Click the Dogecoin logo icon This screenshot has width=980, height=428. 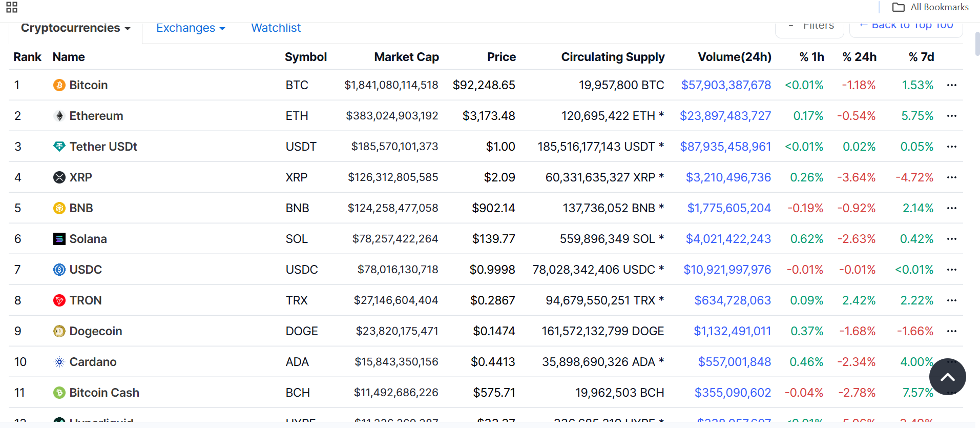(59, 331)
